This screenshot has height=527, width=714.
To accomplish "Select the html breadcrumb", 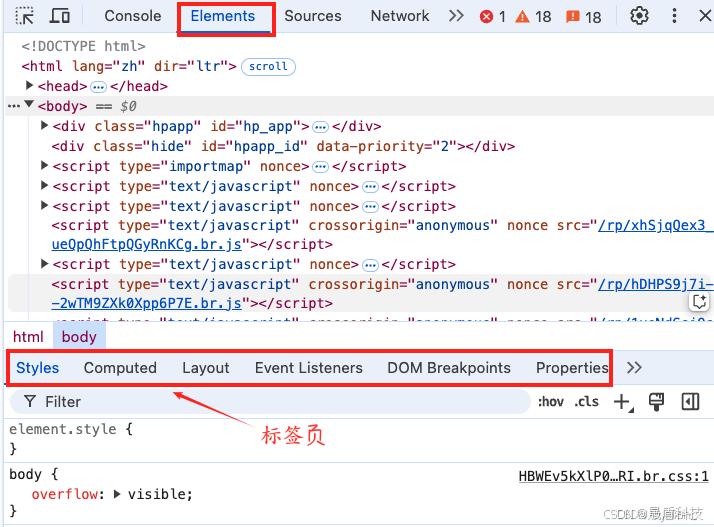I will (28, 337).
